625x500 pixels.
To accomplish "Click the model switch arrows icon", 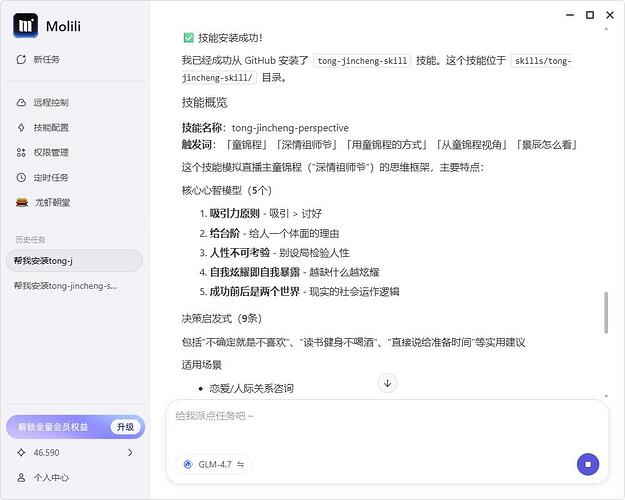I will click(240, 465).
